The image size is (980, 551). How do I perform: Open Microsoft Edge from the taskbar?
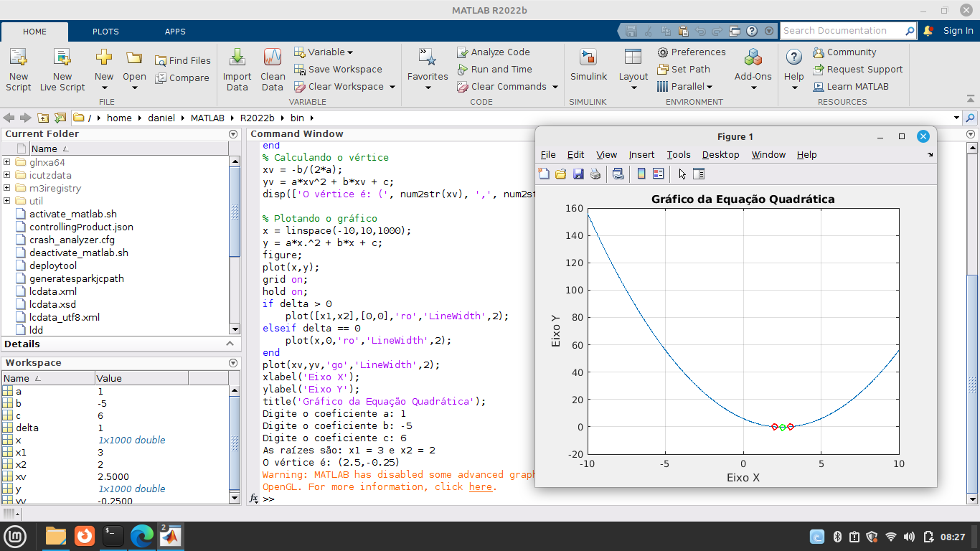pos(142,535)
